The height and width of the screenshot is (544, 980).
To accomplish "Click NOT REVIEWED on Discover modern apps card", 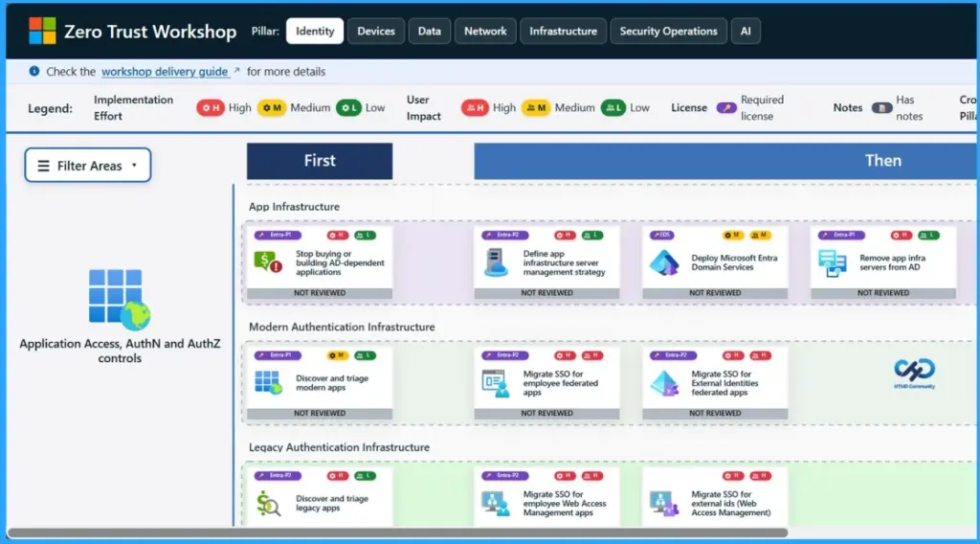I will click(320, 414).
